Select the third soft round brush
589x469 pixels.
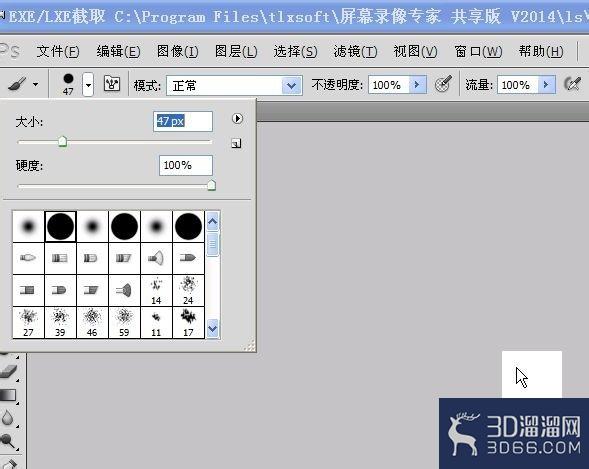click(x=156, y=226)
